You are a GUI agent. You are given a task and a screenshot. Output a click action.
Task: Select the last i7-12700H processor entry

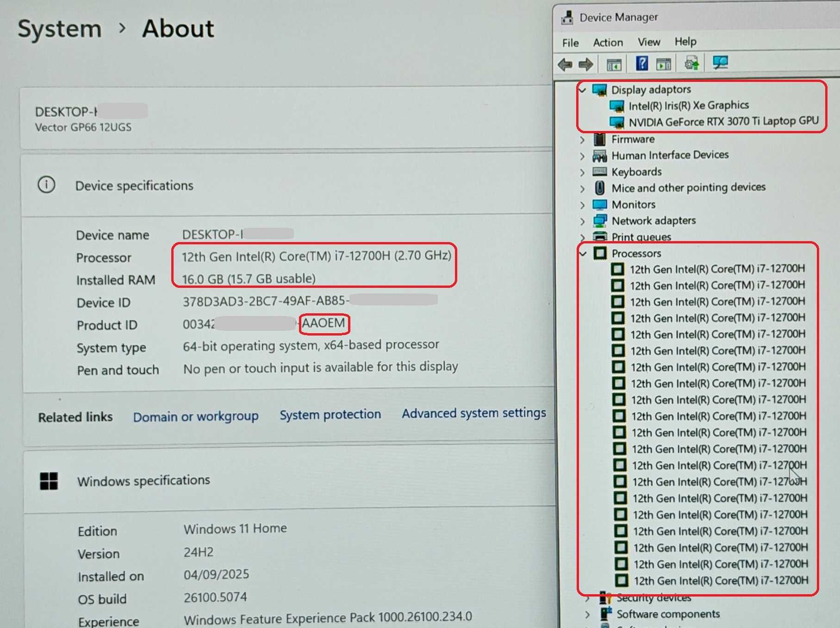pos(721,580)
